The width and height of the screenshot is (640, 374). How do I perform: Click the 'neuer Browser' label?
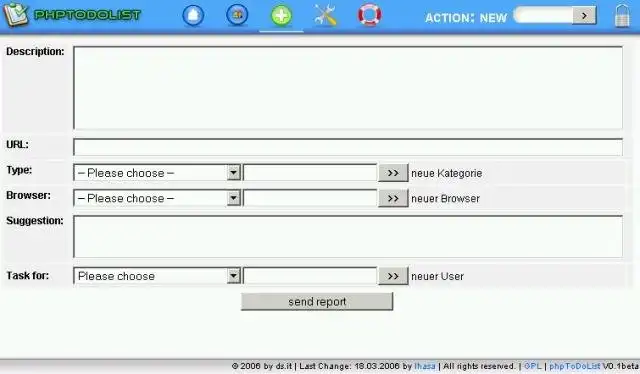click(445, 198)
